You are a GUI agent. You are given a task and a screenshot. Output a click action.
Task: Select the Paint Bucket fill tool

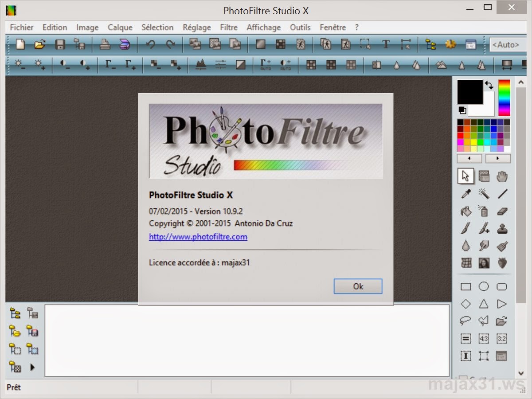click(465, 211)
